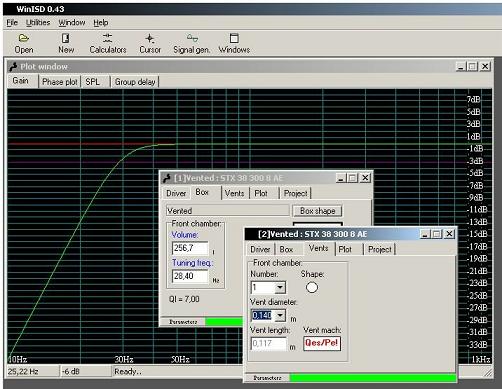Viewport: 502px width, 389px height.
Task: Click the [2]Vented title bar
Action: tap(350, 234)
